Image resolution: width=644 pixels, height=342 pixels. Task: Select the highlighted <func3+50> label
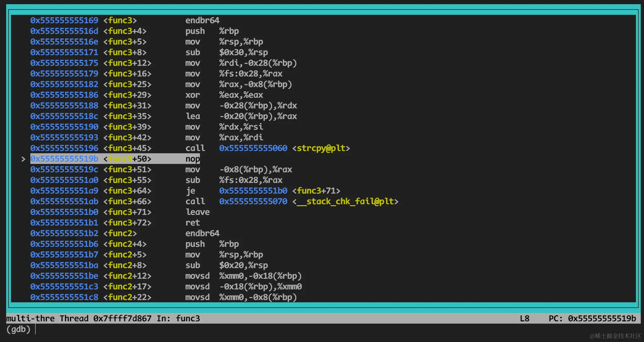(127, 159)
